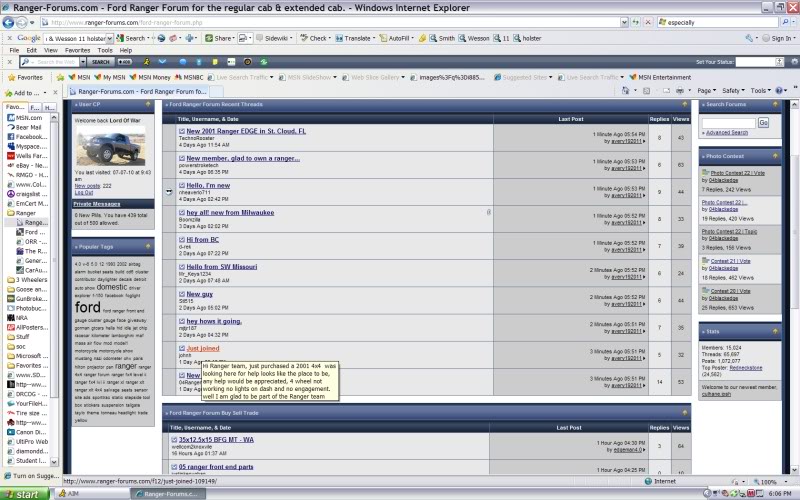Click the Windows Start button
Screen dimensions: 800x500
point(24,494)
